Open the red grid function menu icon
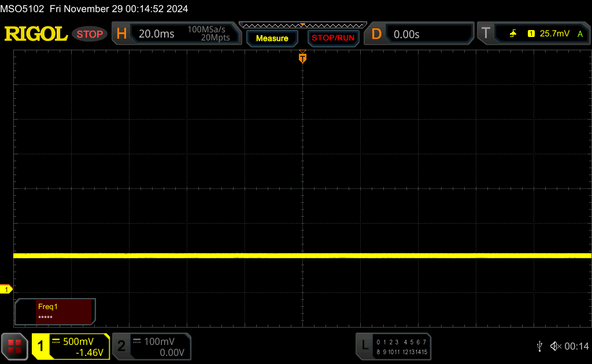The height and width of the screenshot is (364, 592). pos(14,346)
